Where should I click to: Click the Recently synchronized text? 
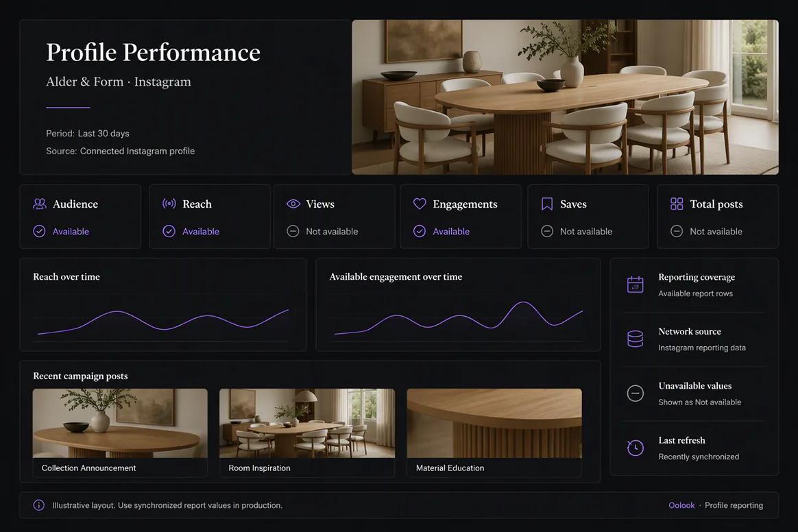click(698, 457)
